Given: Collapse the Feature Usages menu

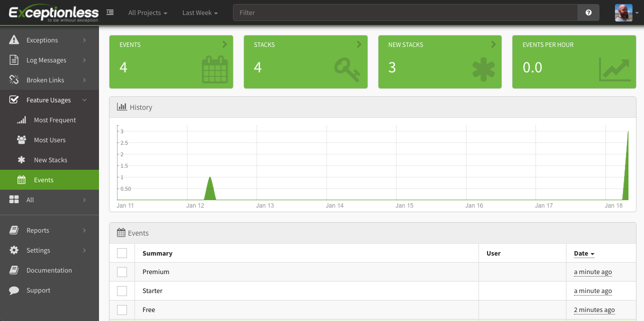Looking at the screenshot, I should 49,100.
